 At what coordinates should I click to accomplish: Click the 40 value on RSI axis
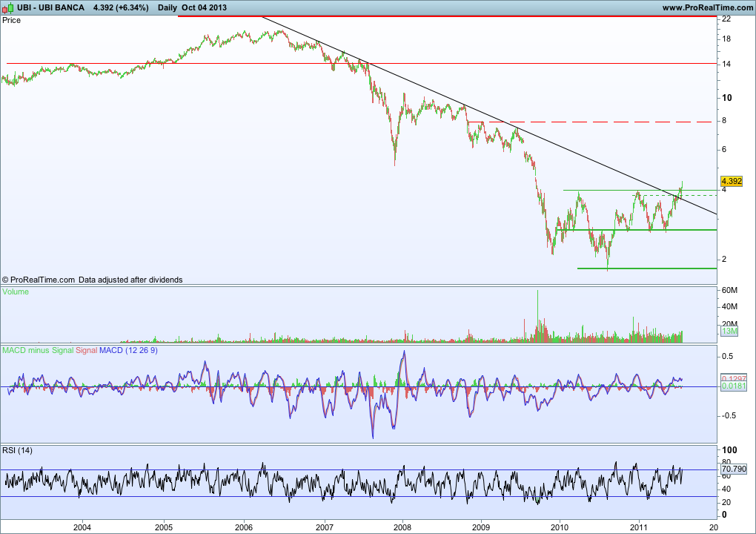click(726, 489)
